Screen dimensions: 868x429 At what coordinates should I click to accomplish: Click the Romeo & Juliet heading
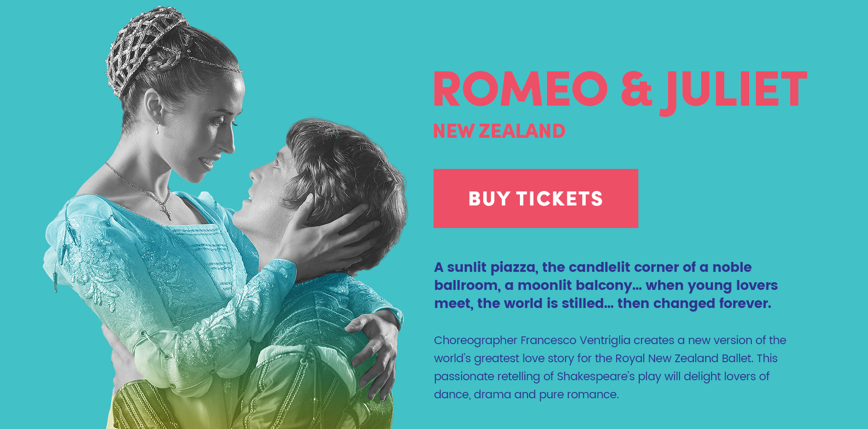click(x=620, y=89)
